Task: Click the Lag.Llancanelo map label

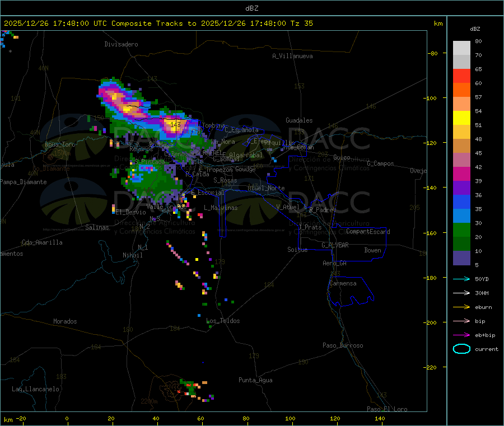Action: (36, 389)
